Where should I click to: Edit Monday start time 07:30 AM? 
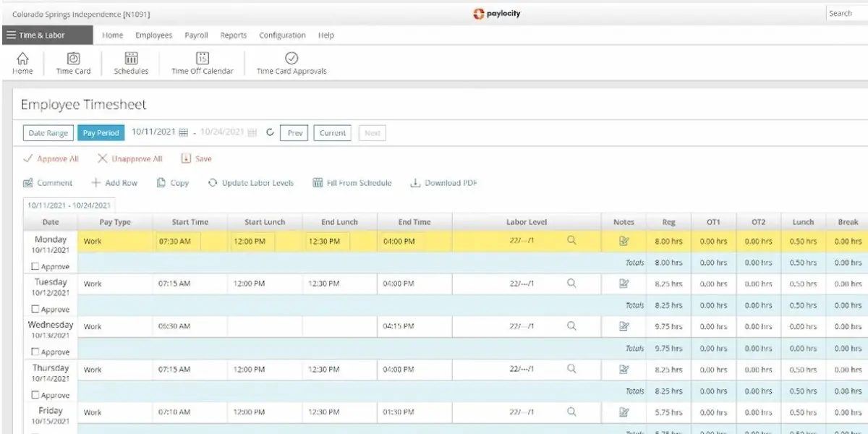tap(178, 242)
